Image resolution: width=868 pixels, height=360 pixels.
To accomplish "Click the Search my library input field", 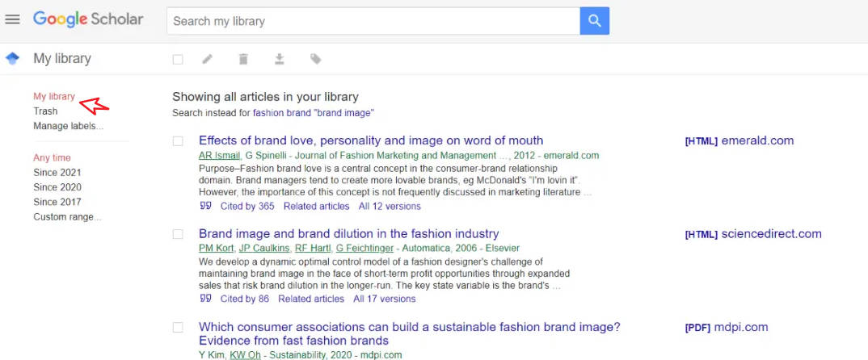I will pyautogui.click(x=373, y=21).
